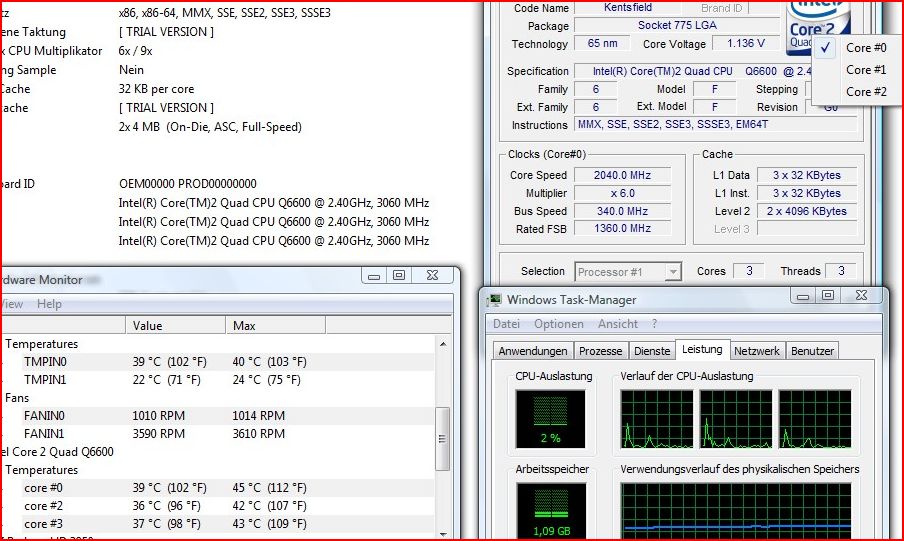904x541 pixels.
Task: Click the third CPU usage history graph
Action: pos(815,419)
